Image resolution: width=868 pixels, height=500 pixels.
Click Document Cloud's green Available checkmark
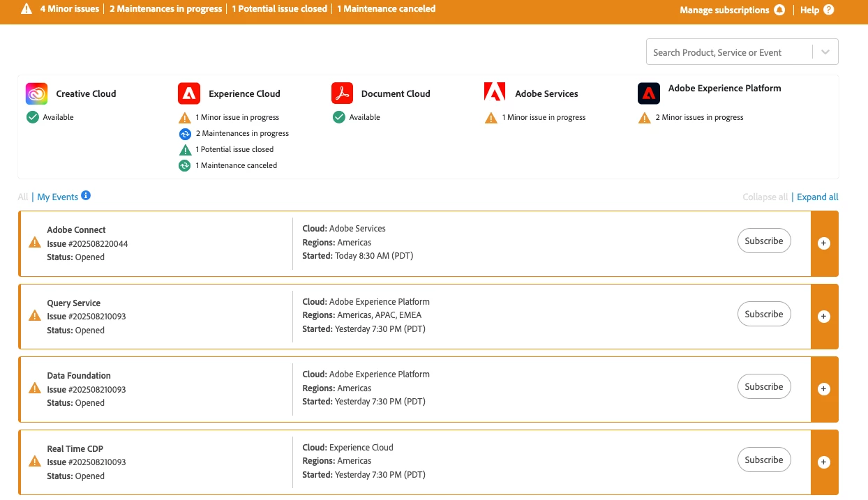(338, 117)
